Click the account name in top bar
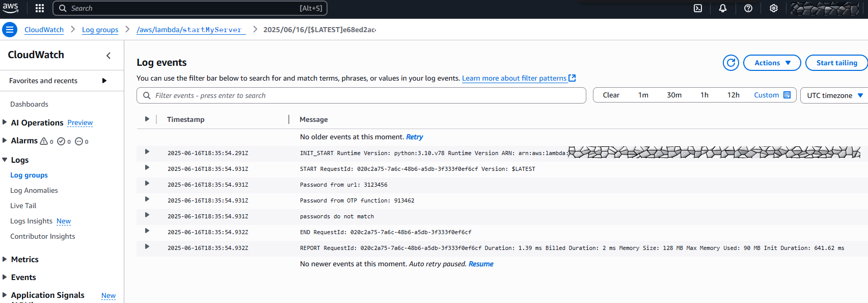This screenshot has height=303, width=868. [825, 8]
